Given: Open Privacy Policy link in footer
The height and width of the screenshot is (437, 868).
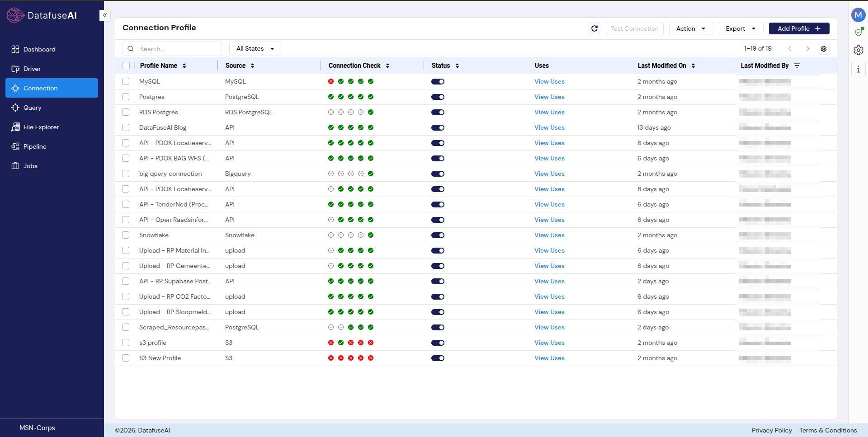Looking at the screenshot, I should 772,430.
